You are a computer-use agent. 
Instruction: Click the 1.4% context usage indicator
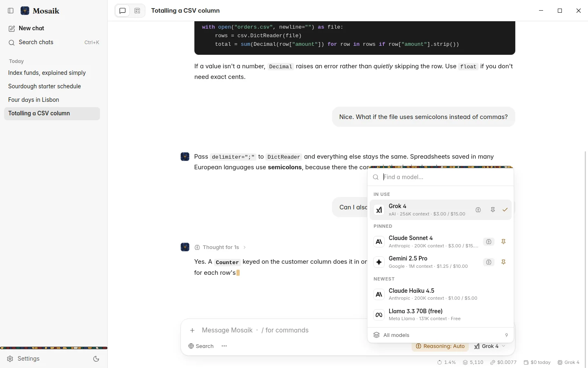tap(446, 362)
